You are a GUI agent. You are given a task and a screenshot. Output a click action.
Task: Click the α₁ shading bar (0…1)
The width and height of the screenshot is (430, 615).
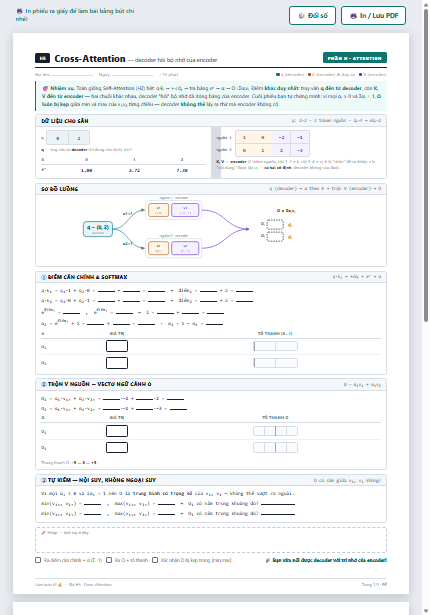coord(275,346)
